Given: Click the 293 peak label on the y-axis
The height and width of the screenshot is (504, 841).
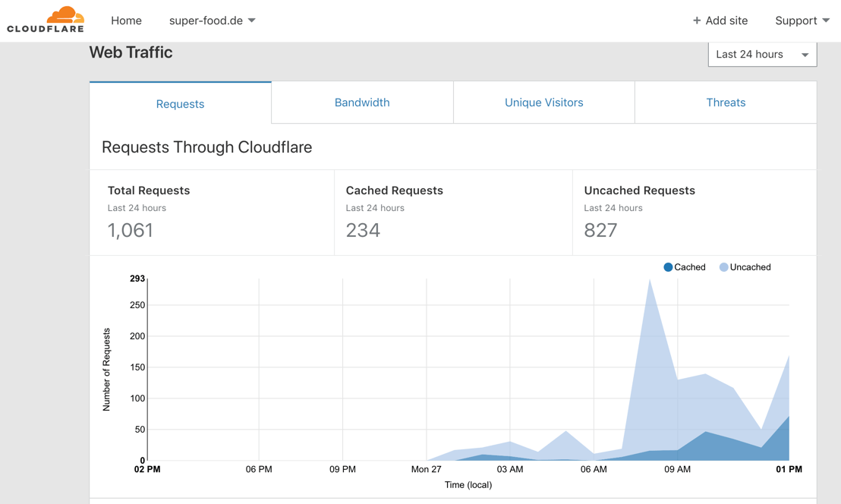Looking at the screenshot, I should pos(137,279).
